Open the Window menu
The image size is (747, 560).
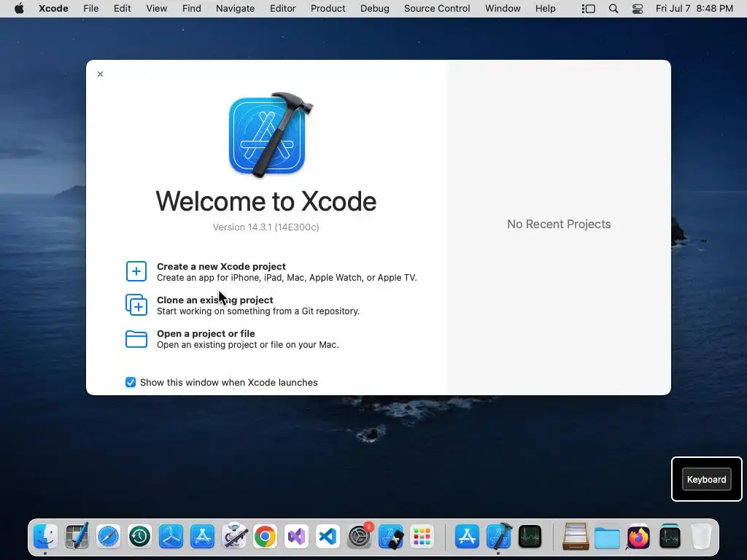[x=503, y=9]
